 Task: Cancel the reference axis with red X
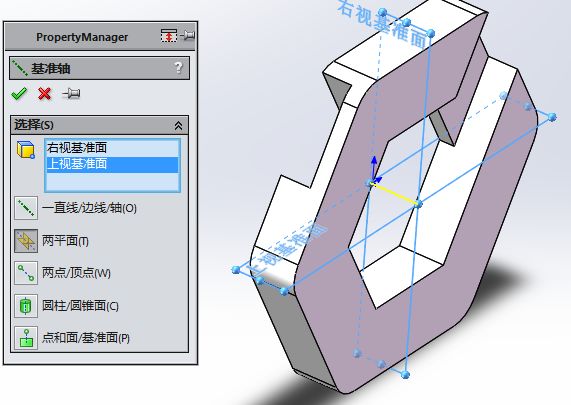tap(44, 94)
